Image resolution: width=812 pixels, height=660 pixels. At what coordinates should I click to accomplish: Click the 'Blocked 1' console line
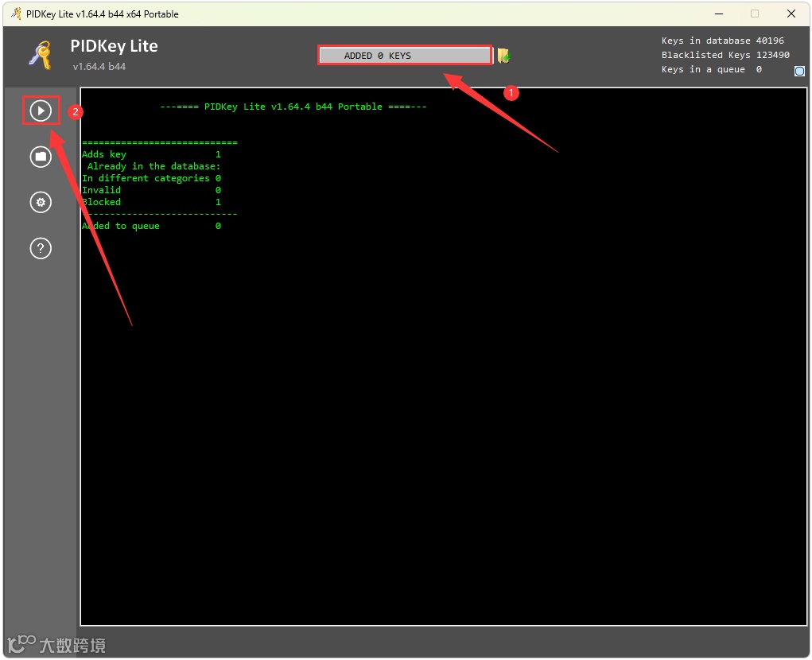pyautogui.click(x=151, y=202)
